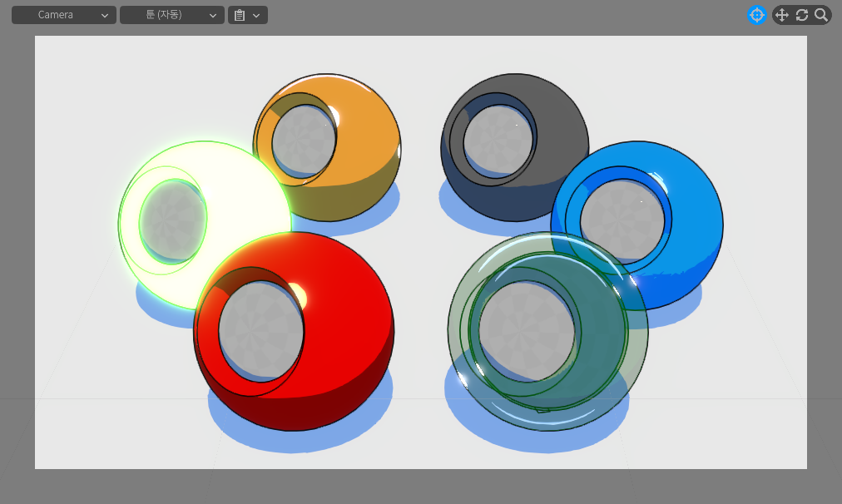
Task: Click the gray ball inside green glass sphere
Action: point(527,332)
